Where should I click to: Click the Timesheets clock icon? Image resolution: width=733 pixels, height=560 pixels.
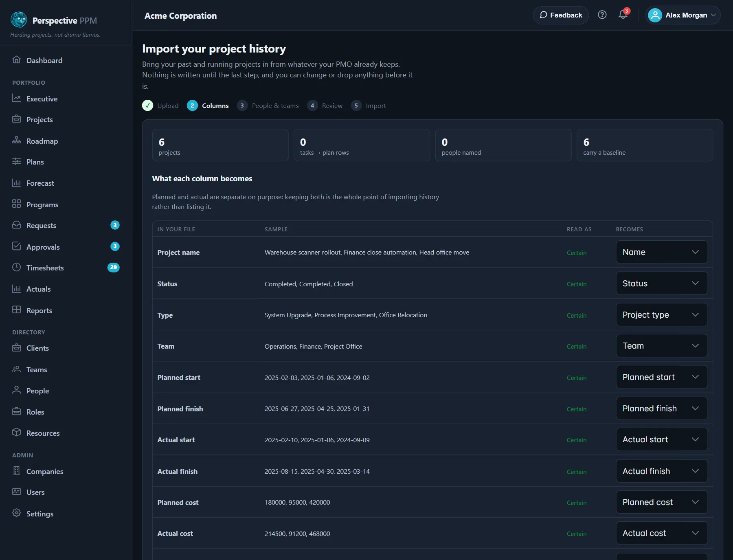pyautogui.click(x=16, y=267)
